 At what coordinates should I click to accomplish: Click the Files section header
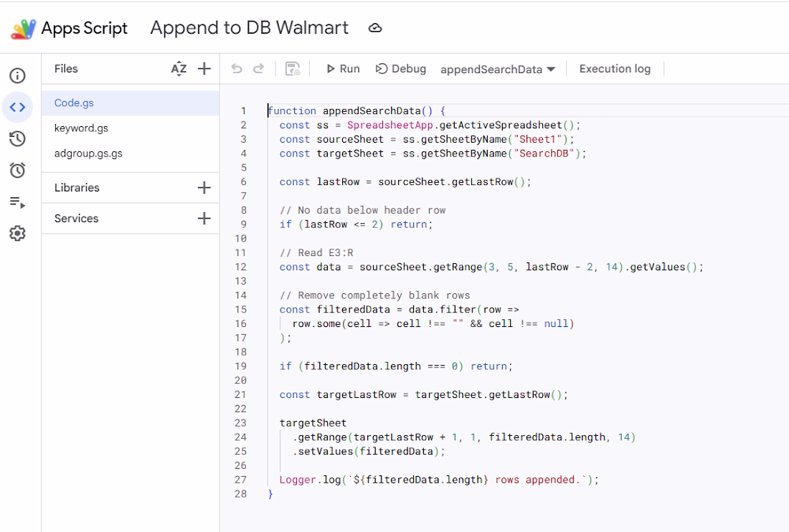point(67,69)
